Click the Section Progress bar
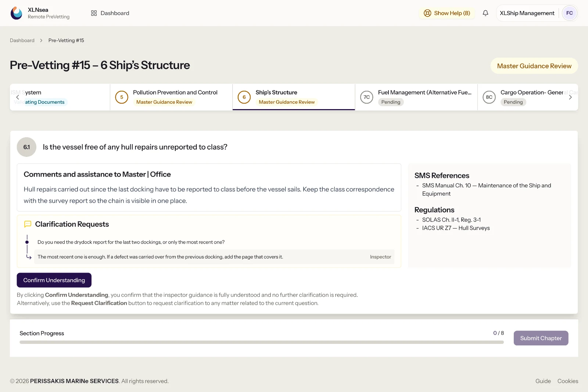588x392 pixels. click(x=262, y=342)
